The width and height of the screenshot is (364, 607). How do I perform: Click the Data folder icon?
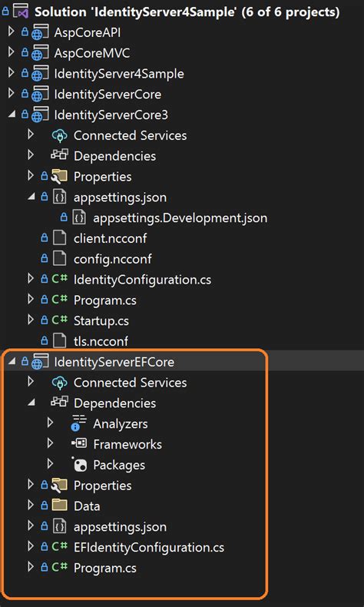coord(59,506)
